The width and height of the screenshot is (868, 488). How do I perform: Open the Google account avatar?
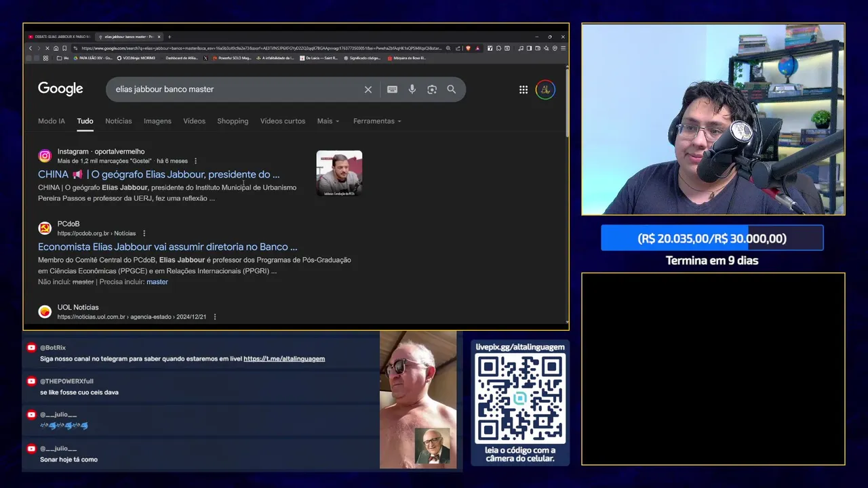(x=545, y=89)
